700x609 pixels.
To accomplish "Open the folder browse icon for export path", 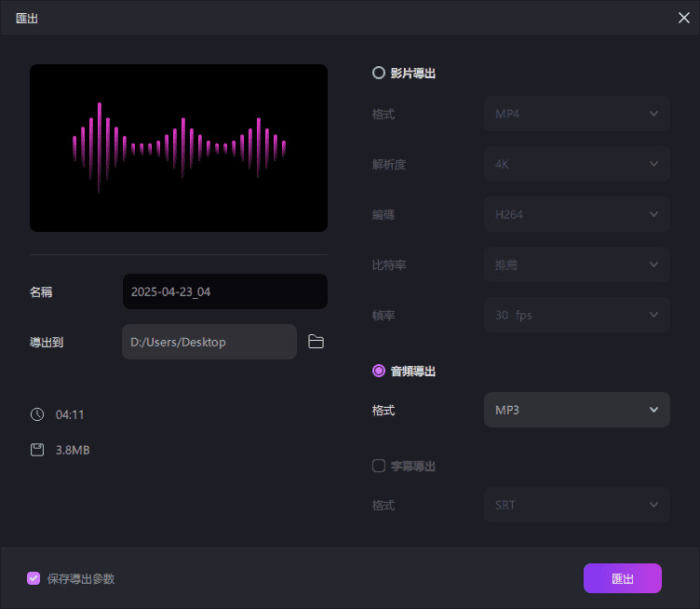I will [316, 342].
